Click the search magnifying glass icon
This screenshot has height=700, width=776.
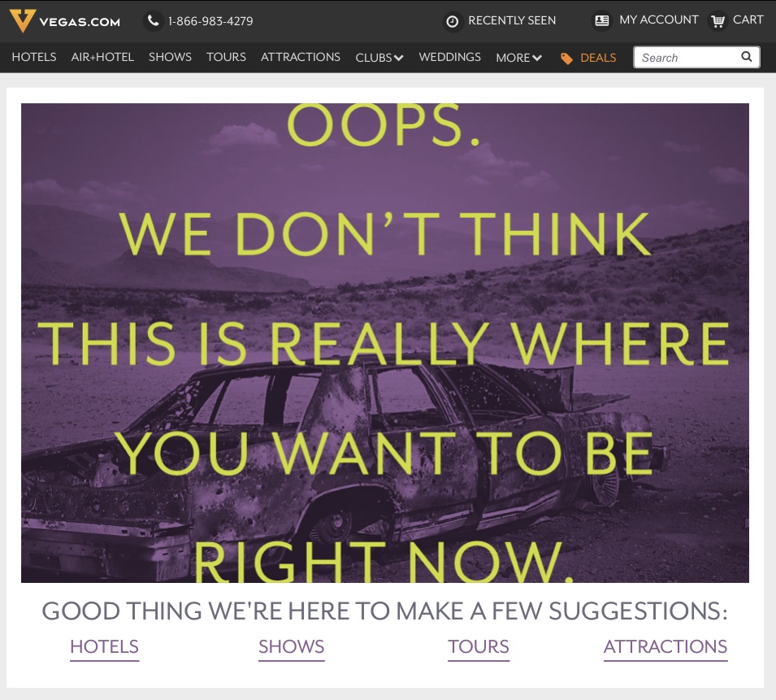pyautogui.click(x=746, y=56)
